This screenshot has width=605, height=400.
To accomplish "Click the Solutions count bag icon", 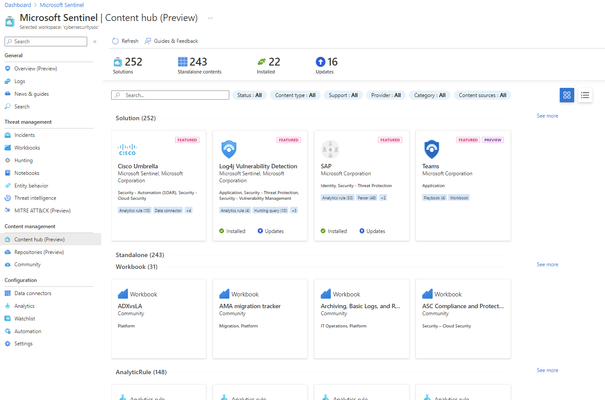I will pyautogui.click(x=118, y=62).
